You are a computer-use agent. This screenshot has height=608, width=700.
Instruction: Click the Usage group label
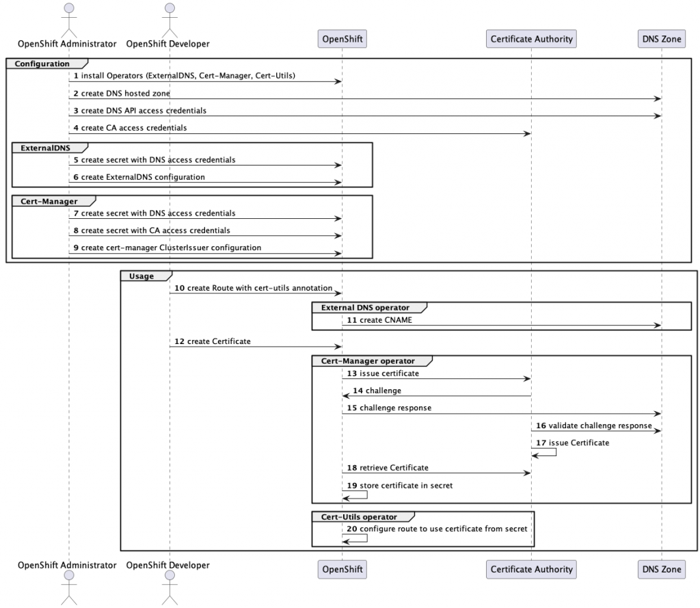(x=142, y=276)
